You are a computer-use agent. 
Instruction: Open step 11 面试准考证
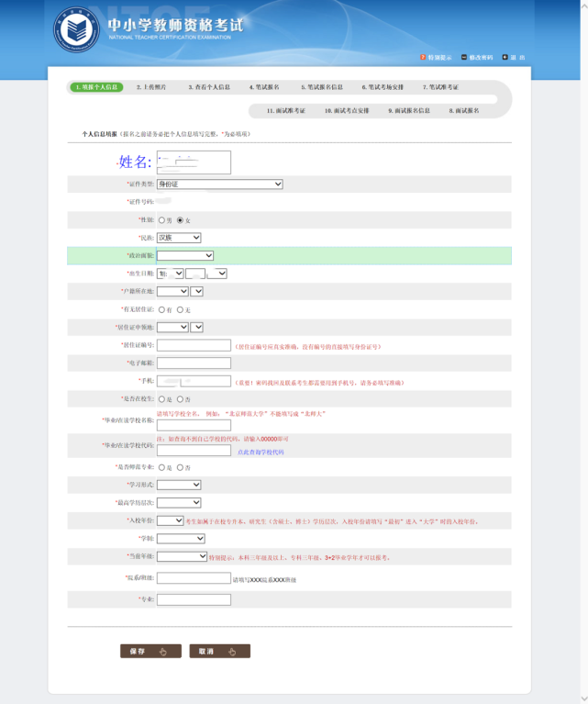click(286, 110)
